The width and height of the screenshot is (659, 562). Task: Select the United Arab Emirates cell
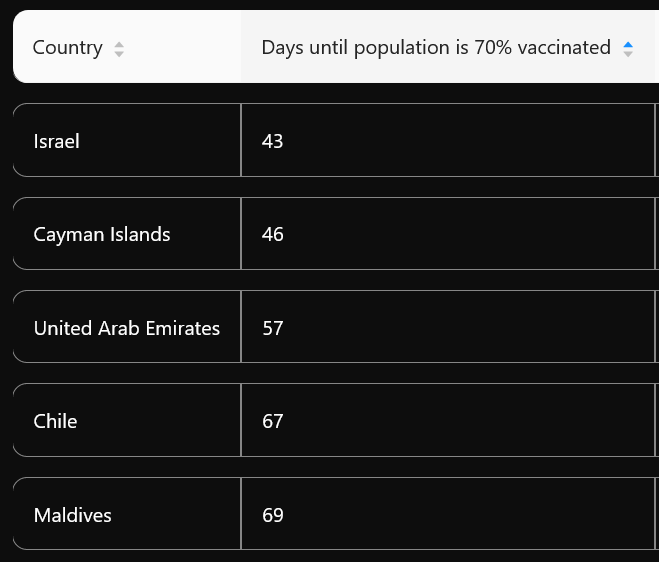click(x=126, y=328)
